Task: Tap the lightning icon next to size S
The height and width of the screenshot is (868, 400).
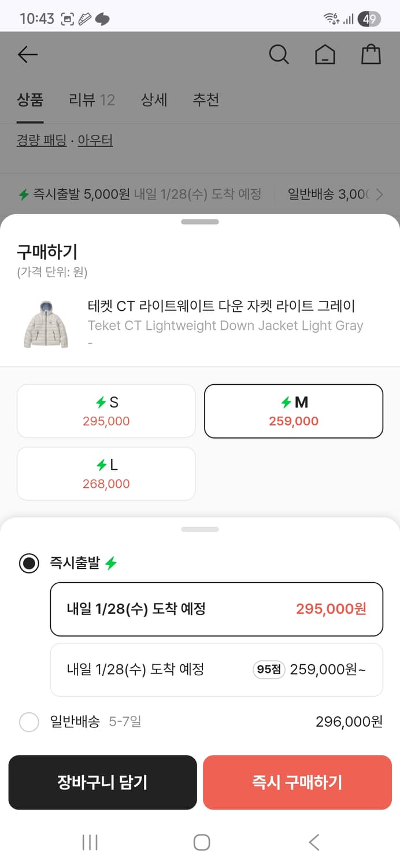Action: point(99,402)
